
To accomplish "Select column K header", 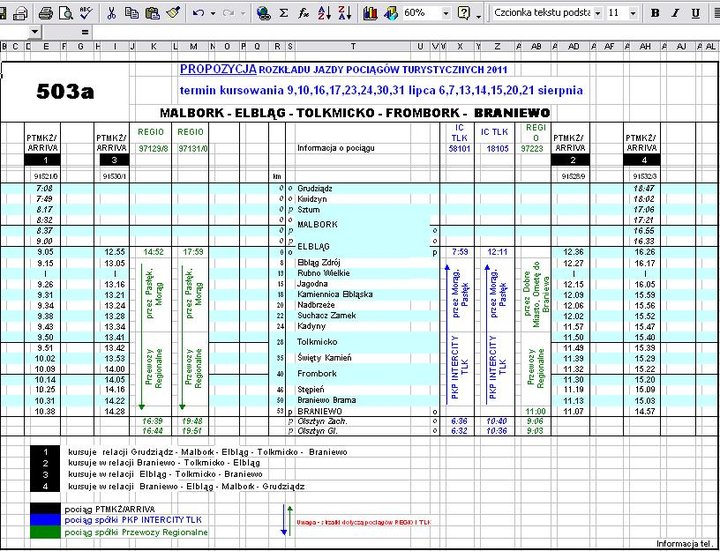I will [x=153, y=46].
